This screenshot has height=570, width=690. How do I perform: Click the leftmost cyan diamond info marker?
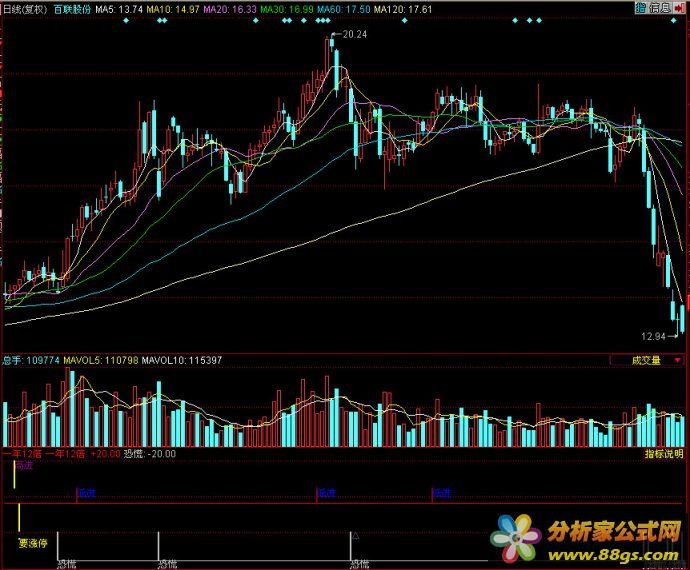[126, 20]
